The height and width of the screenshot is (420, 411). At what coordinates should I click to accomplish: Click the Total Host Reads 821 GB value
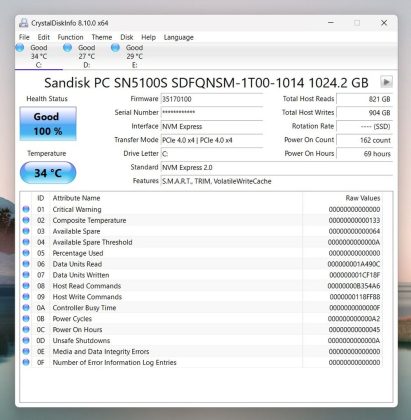coord(364,99)
